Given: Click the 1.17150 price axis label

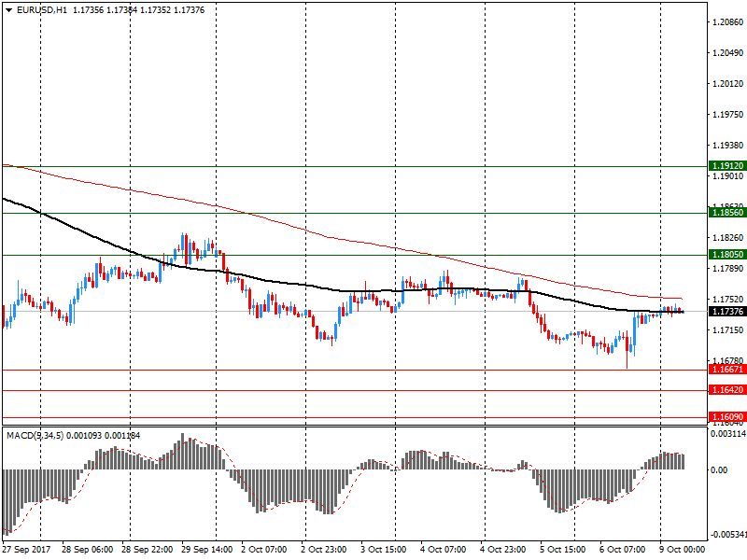Looking at the screenshot, I should click(x=728, y=330).
